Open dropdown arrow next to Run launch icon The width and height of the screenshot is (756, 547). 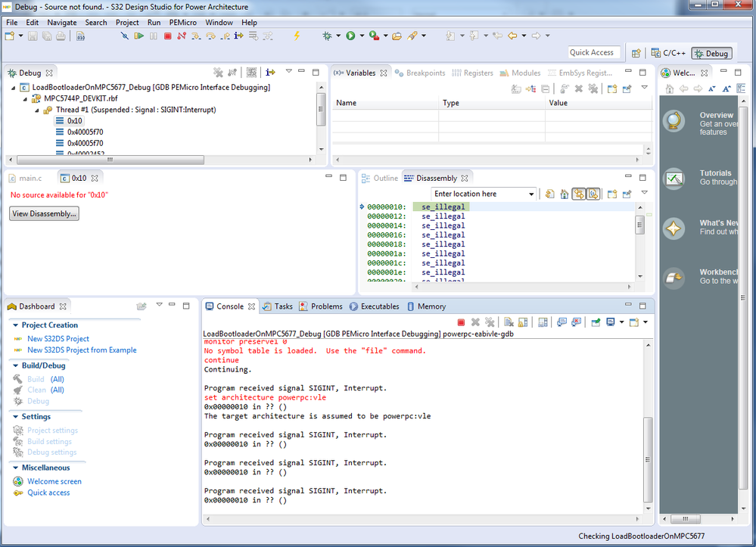362,36
